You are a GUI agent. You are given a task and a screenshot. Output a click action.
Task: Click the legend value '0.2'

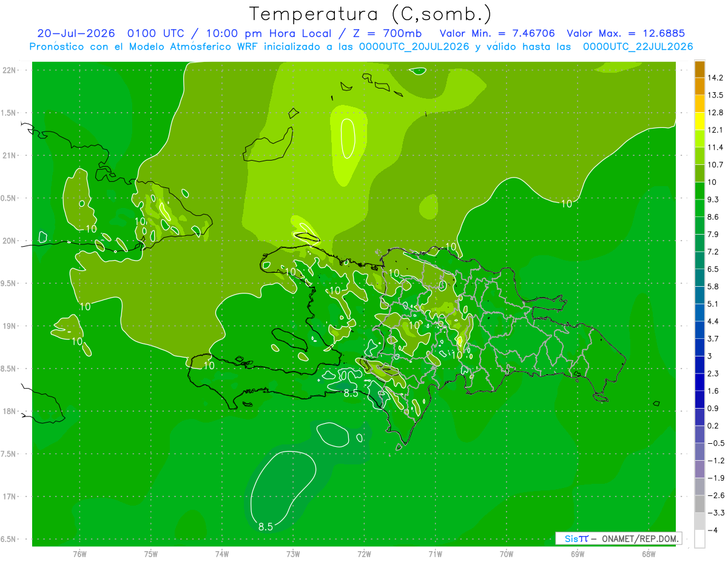tap(713, 426)
